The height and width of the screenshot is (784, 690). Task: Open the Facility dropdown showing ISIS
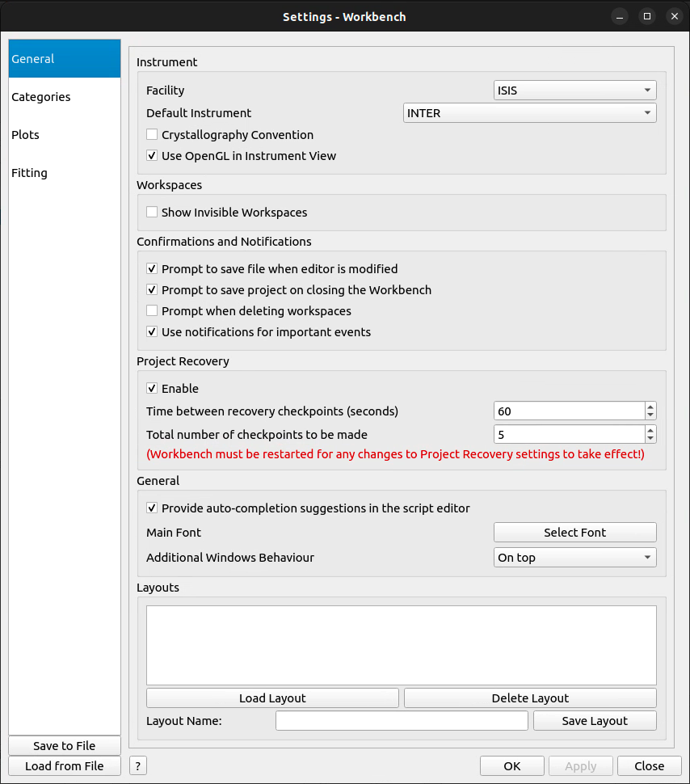574,91
